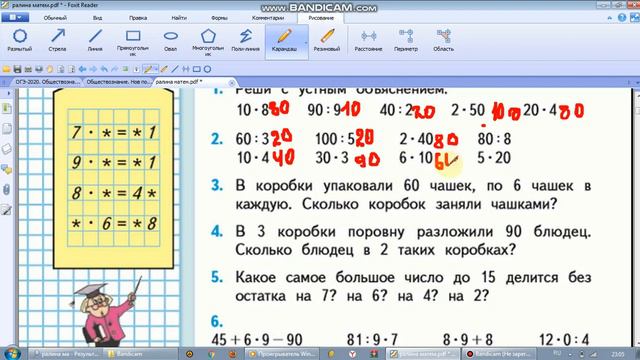Viewport: 640px width, 360px height.
Task: Open the Найти ribbon tab
Action: pos(179,18)
